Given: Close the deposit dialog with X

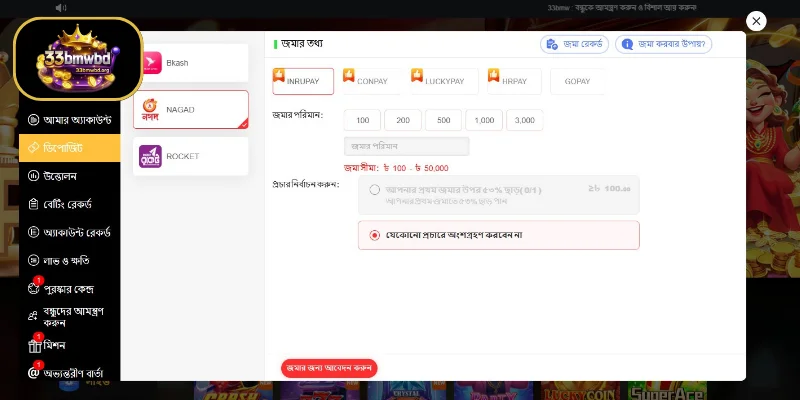Looking at the screenshot, I should 756,21.
